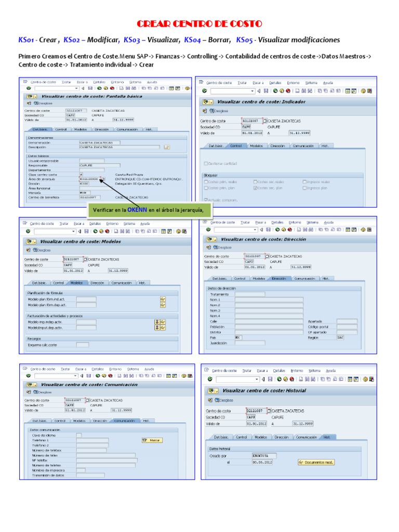Click Nom.1 field in Dirección window
Screen dimensions: 399x532
pyautogui.click(x=269, y=300)
